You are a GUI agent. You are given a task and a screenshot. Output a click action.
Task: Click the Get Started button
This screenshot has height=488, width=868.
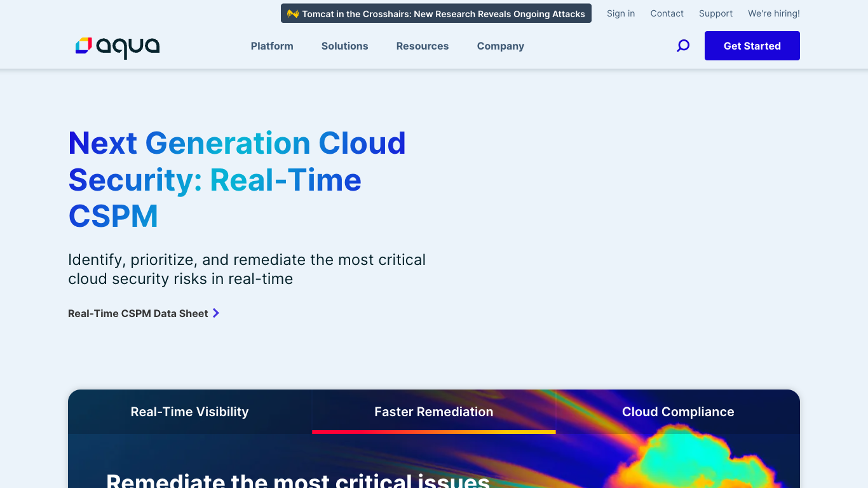pyautogui.click(x=752, y=46)
